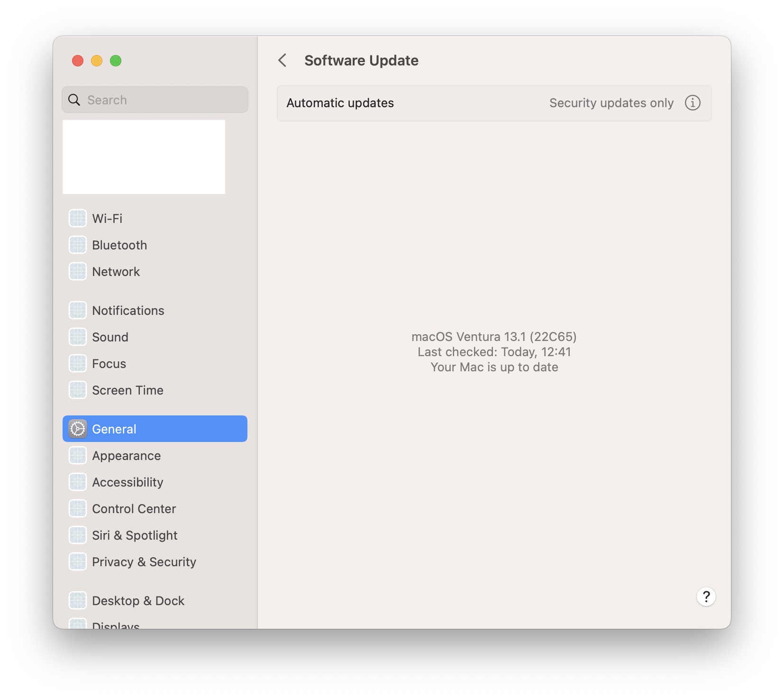
Task: Click the Accessibility icon in sidebar
Action: click(x=78, y=482)
